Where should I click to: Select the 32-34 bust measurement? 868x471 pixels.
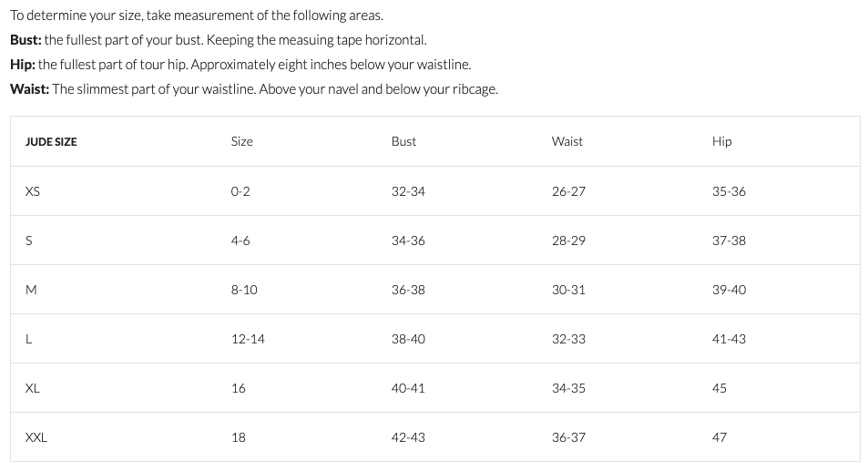(x=408, y=191)
